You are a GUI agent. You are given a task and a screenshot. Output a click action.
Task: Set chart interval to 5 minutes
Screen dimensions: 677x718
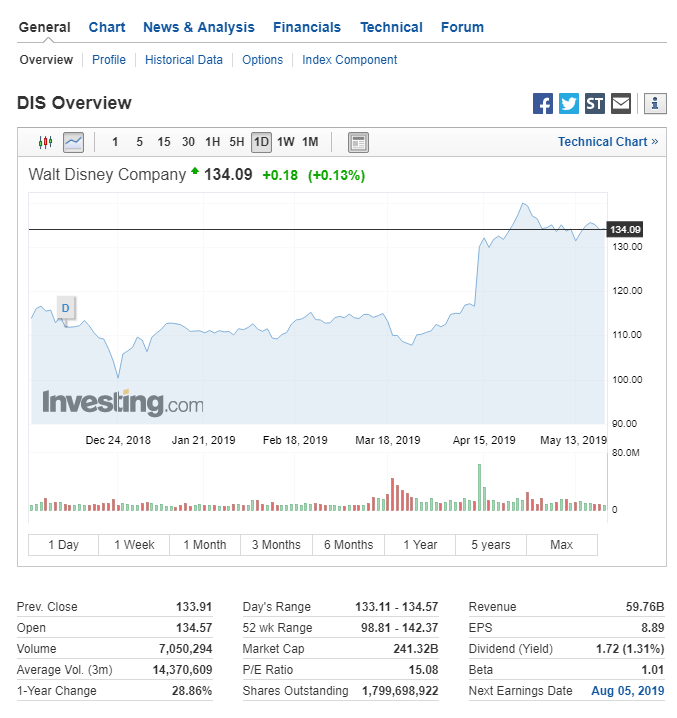coord(139,142)
